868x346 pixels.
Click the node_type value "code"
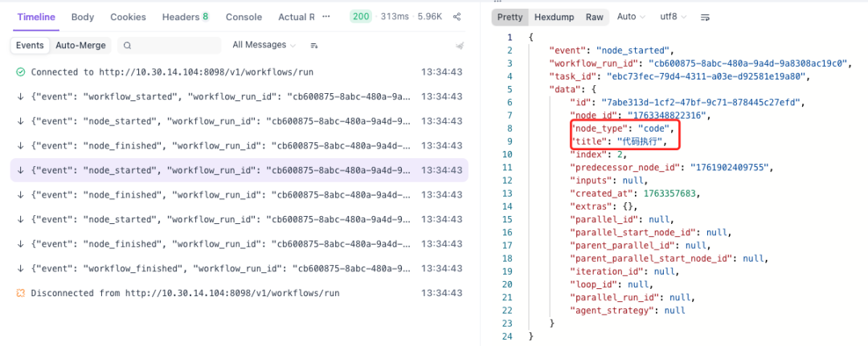(x=653, y=128)
